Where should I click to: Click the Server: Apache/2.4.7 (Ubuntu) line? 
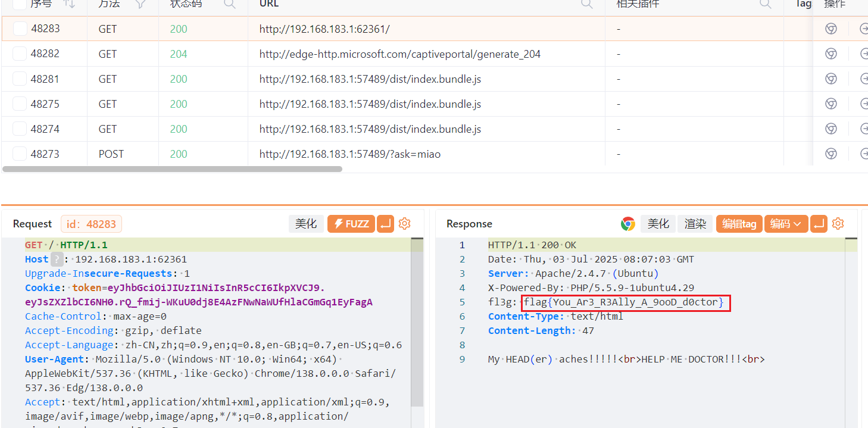click(573, 273)
